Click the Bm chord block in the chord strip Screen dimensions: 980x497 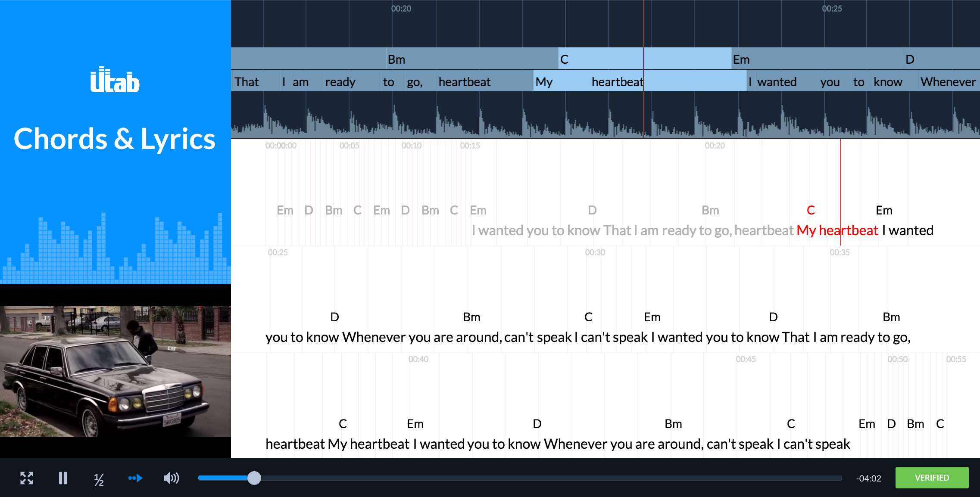[396, 59]
